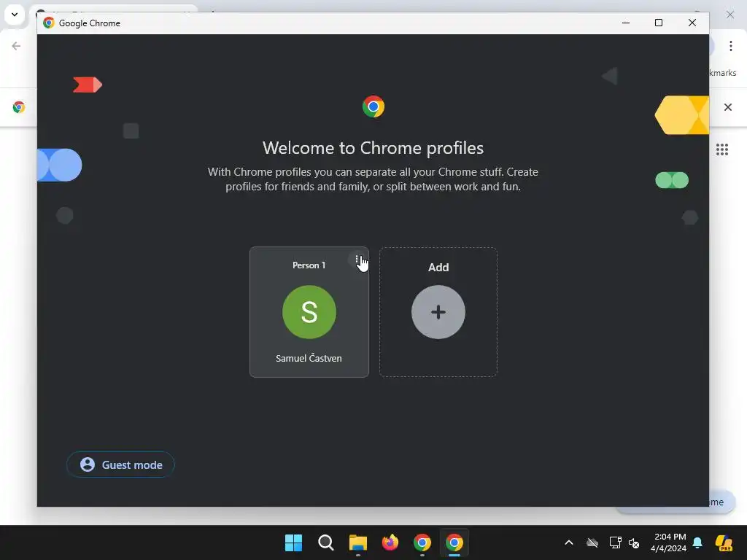Click the Copilot preview icon in taskbar
This screenshot has width=747, height=560.
point(724,542)
